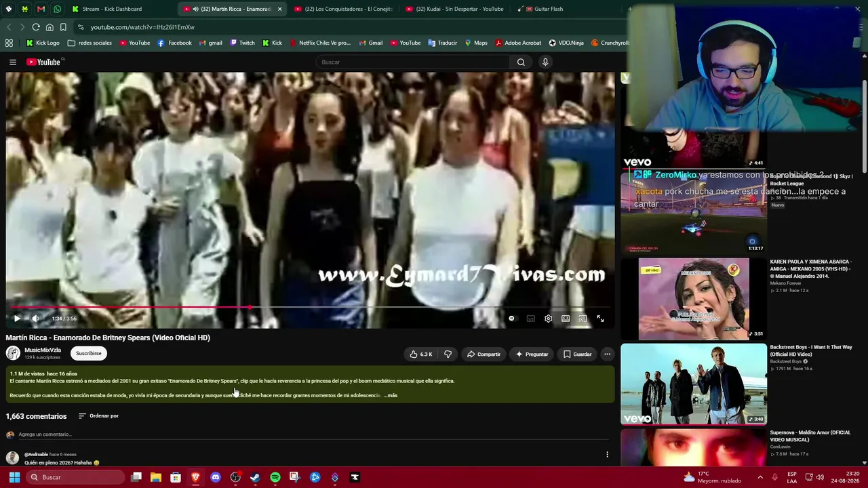Show hidden system tray icons

759,477
